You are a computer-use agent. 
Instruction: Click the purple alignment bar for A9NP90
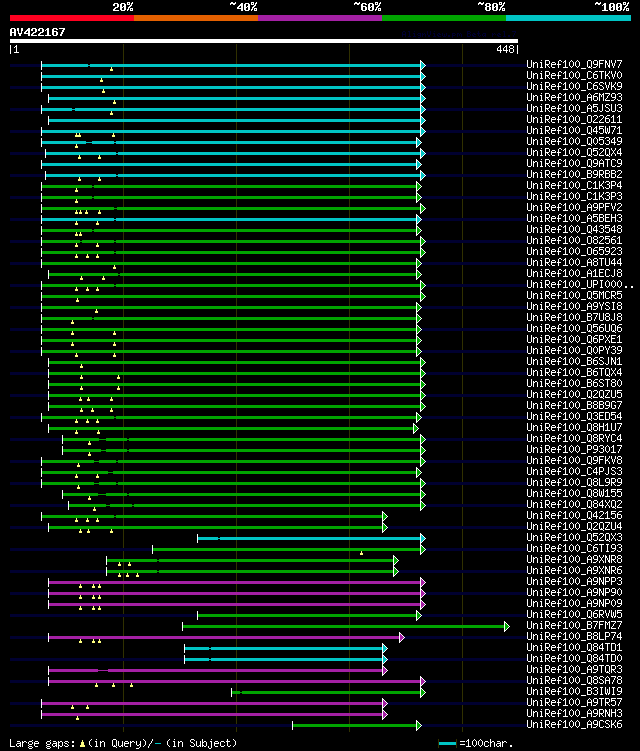235,593
